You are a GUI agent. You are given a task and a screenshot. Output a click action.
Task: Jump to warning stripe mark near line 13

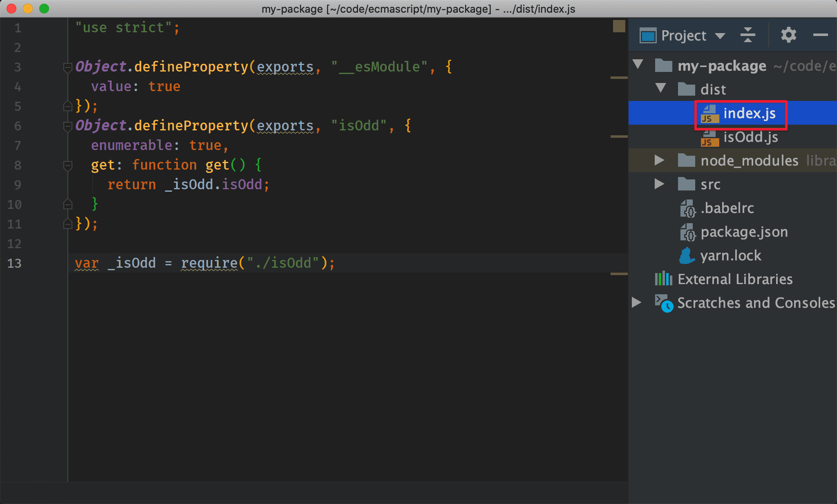[619, 273]
